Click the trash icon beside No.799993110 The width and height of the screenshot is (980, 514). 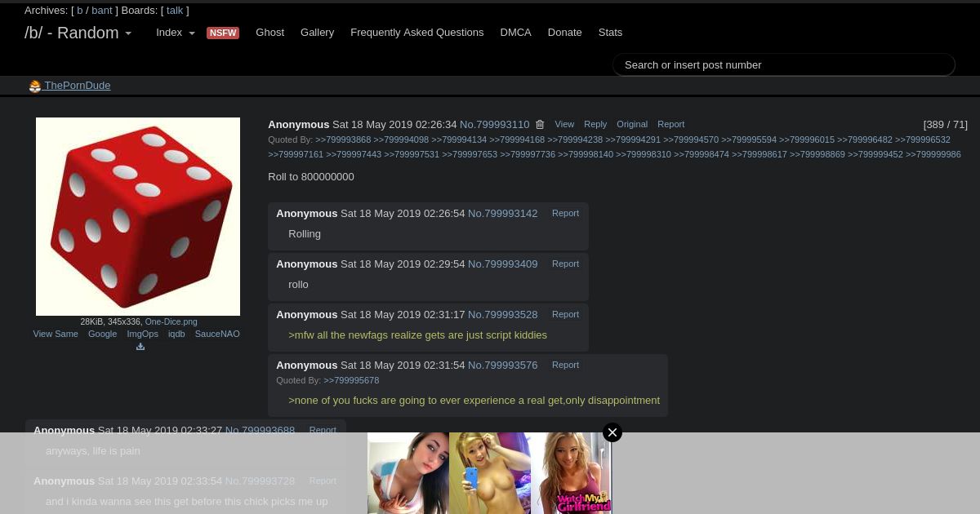[540, 125]
